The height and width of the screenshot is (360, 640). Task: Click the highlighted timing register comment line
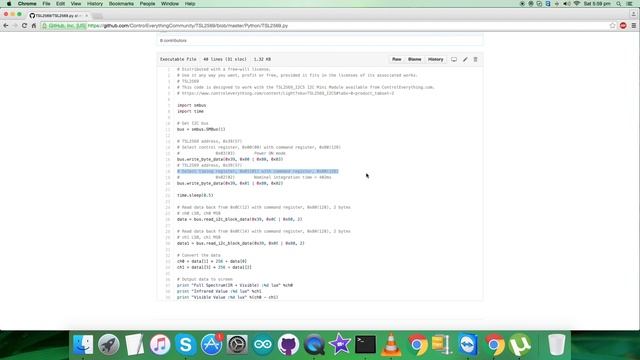[x=258, y=171]
